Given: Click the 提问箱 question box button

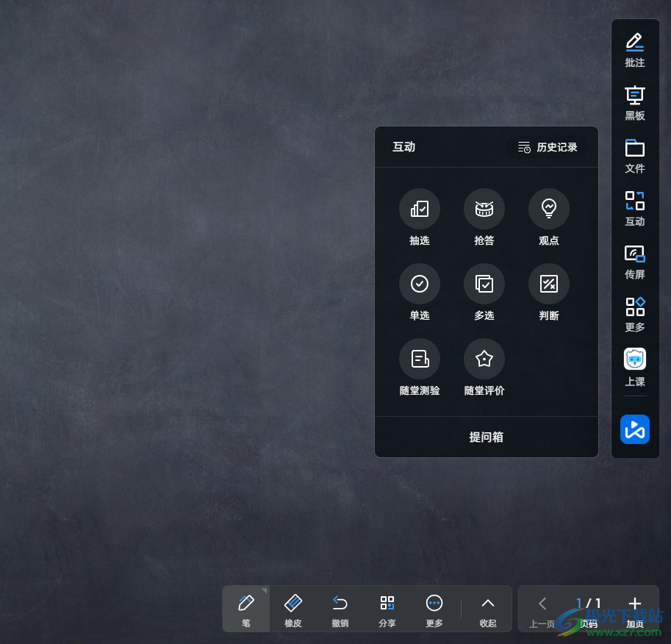Looking at the screenshot, I should point(486,437).
